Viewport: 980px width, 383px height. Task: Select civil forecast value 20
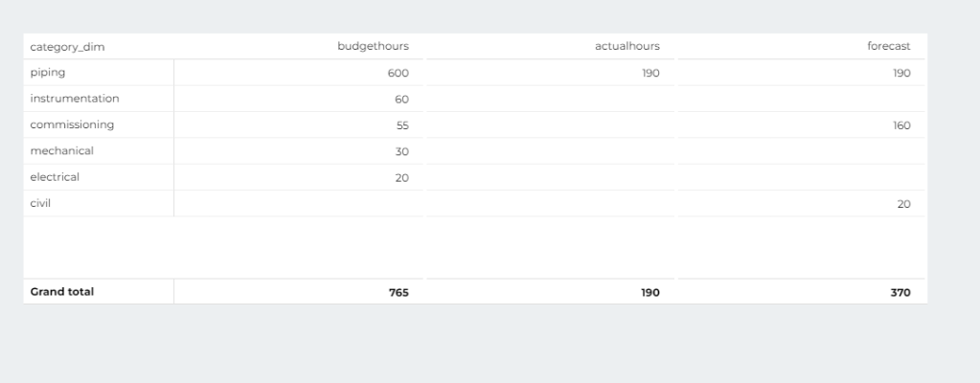click(903, 204)
